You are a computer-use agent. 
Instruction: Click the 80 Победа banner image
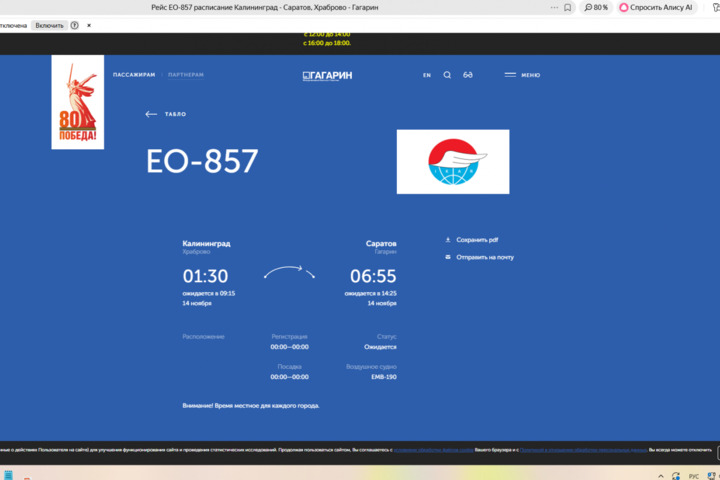pyautogui.click(x=77, y=102)
